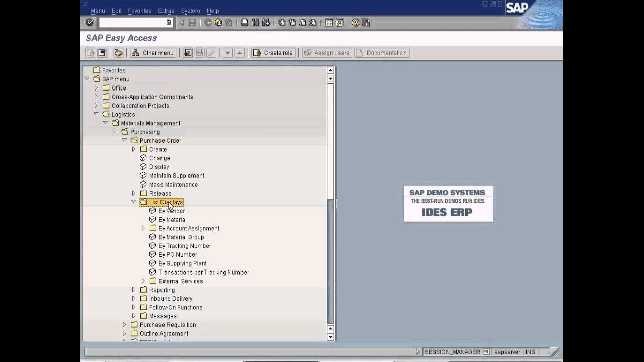The image size is (644, 362).
Task: Click Move Favorites Up arrow icon
Action: [239, 53]
